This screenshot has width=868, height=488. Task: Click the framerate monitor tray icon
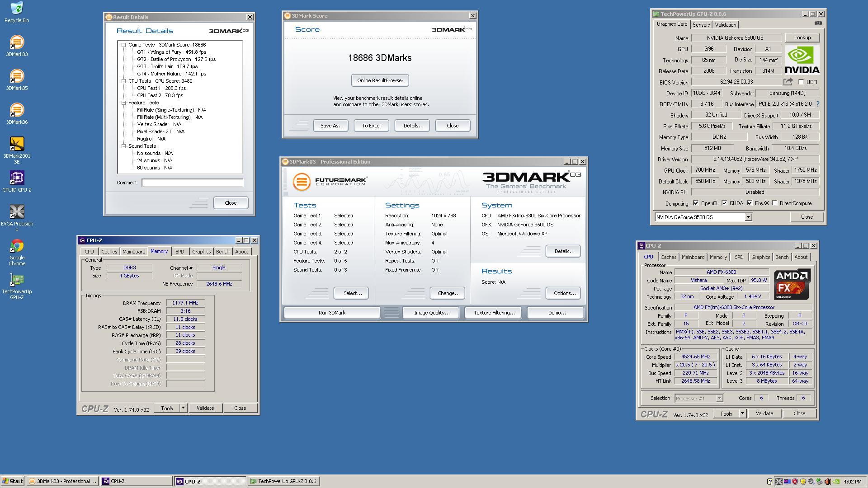(787, 482)
